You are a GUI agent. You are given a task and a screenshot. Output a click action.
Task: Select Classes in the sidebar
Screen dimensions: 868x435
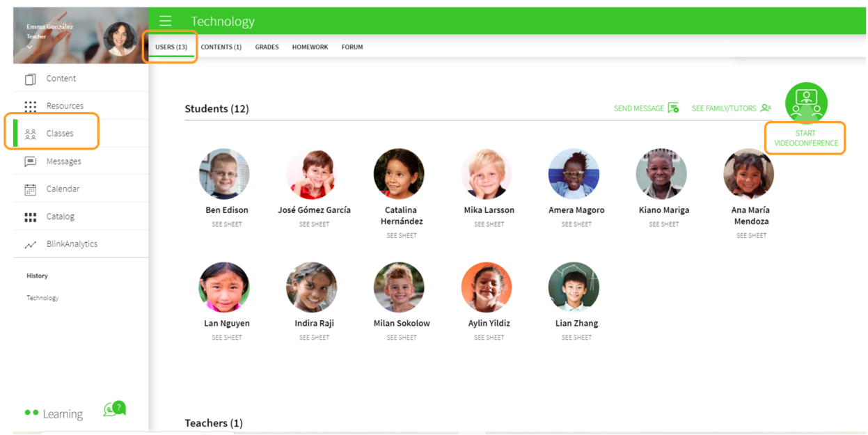(59, 134)
